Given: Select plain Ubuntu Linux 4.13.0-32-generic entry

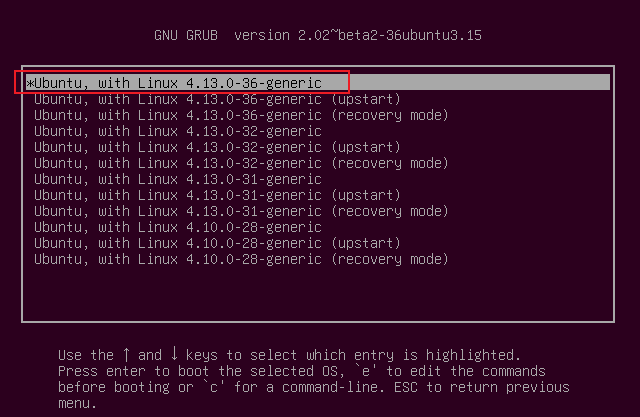Looking at the screenshot, I should click(x=177, y=131).
